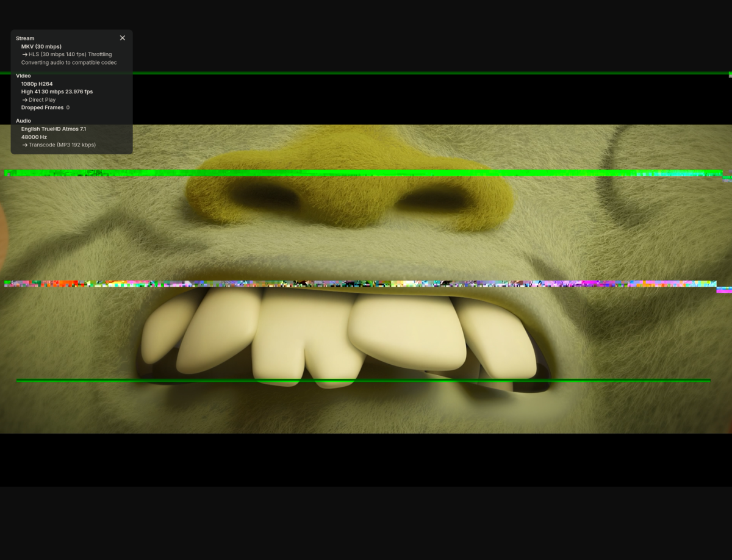This screenshot has height=560, width=732.
Task: Toggle the Direct Play status for video
Action: [41, 99]
